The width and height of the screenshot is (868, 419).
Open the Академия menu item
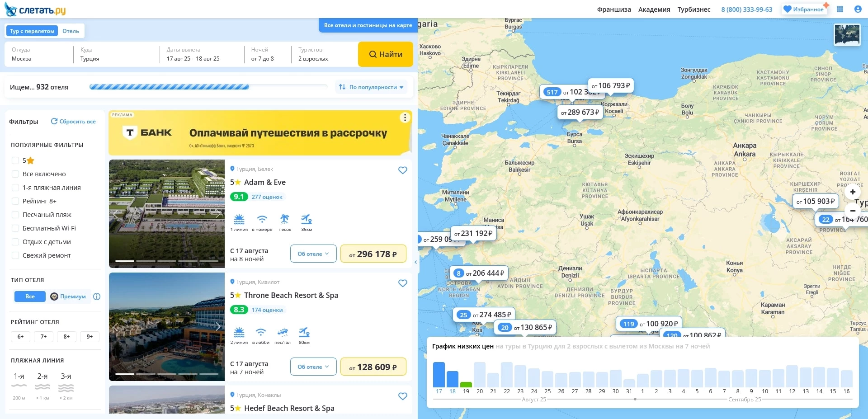click(x=654, y=9)
